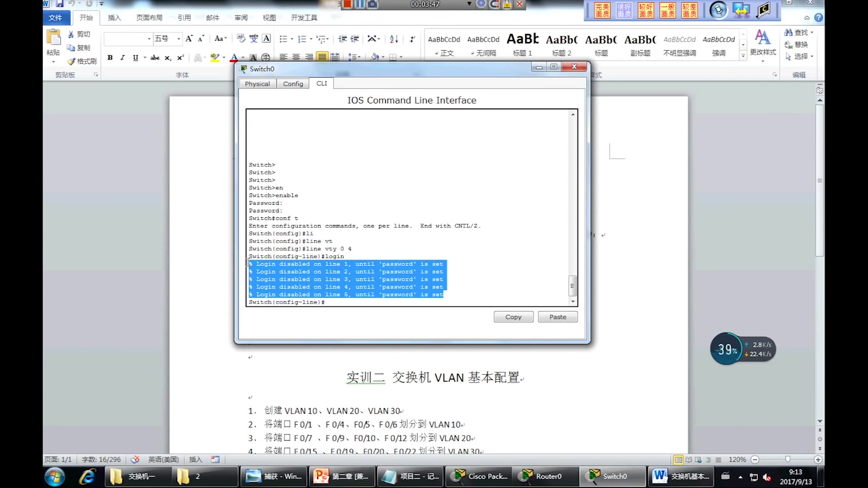Click the Format Painter brush icon

[71, 61]
